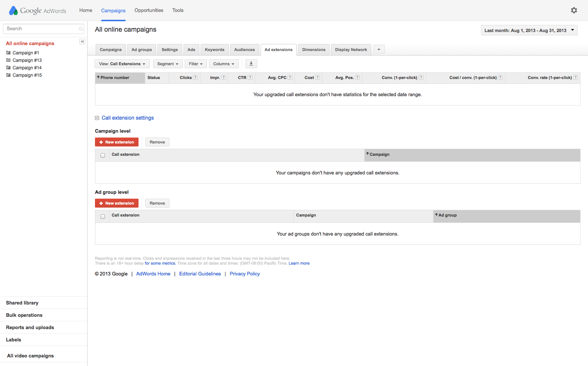The width and height of the screenshot is (588, 366).
Task: Collapse the Call extension settings section
Action: point(97,118)
